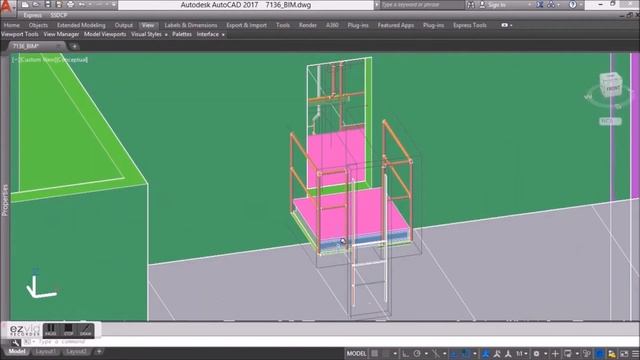This screenshot has width=640, height=360.
Task: Open the Viewport Tools panel
Action: pos(20,34)
